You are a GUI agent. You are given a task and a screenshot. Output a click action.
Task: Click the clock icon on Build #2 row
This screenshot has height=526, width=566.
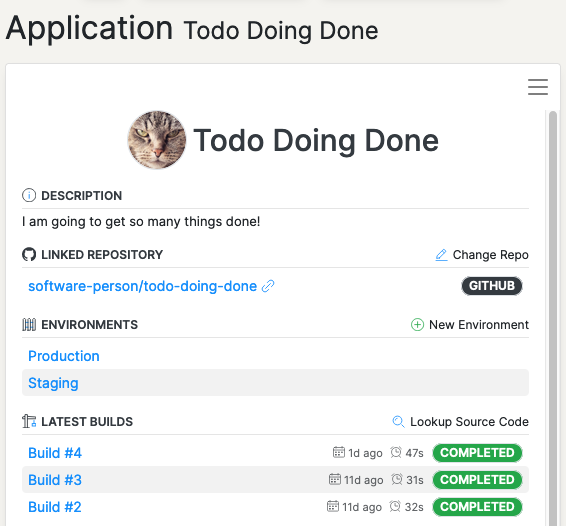[x=395, y=507]
